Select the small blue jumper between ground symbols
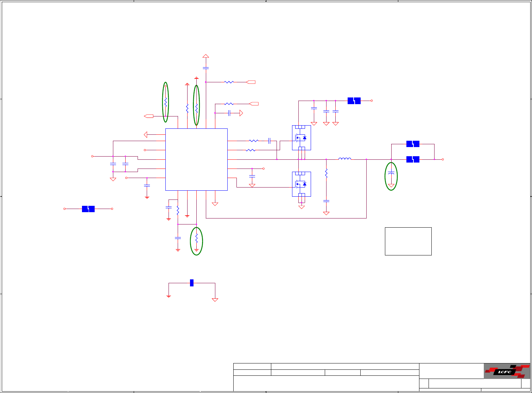 (192, 283)
